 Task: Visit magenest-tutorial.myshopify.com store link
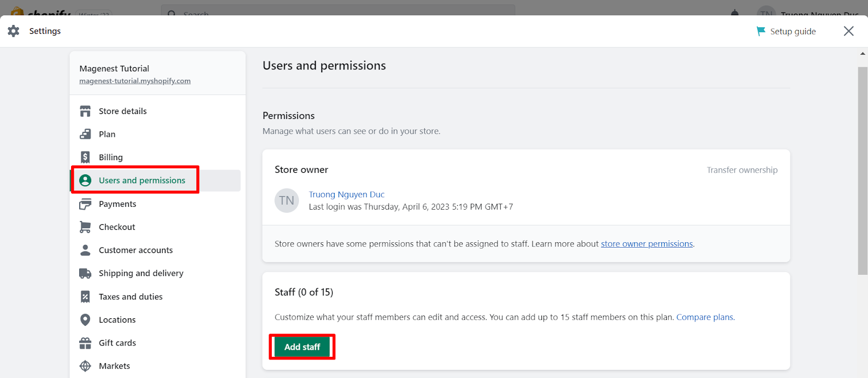(x=135, y=81)
